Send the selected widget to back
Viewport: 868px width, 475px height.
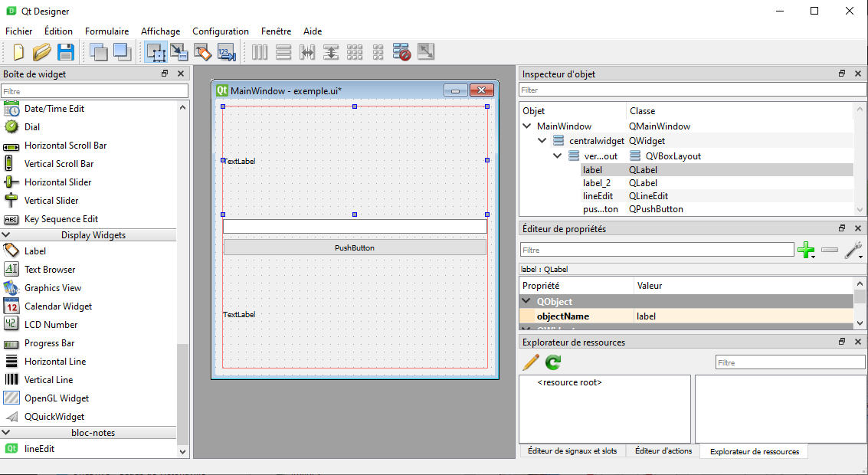coord(99,52)
